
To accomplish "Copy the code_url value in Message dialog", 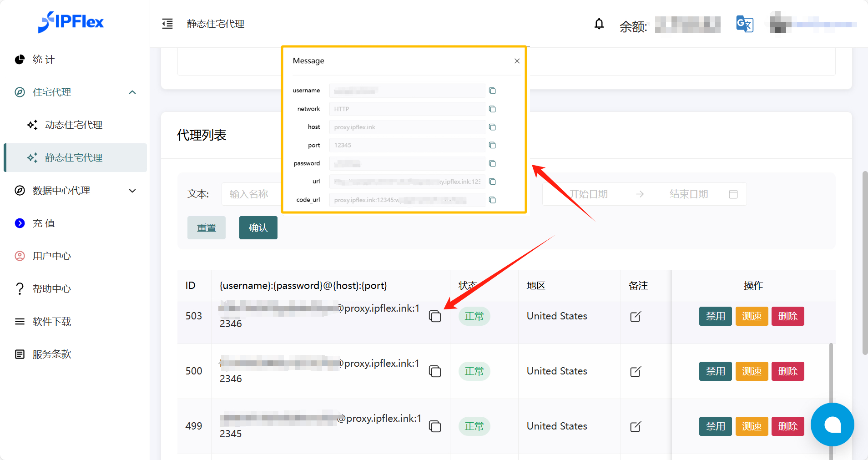I will tap(492, 200).
